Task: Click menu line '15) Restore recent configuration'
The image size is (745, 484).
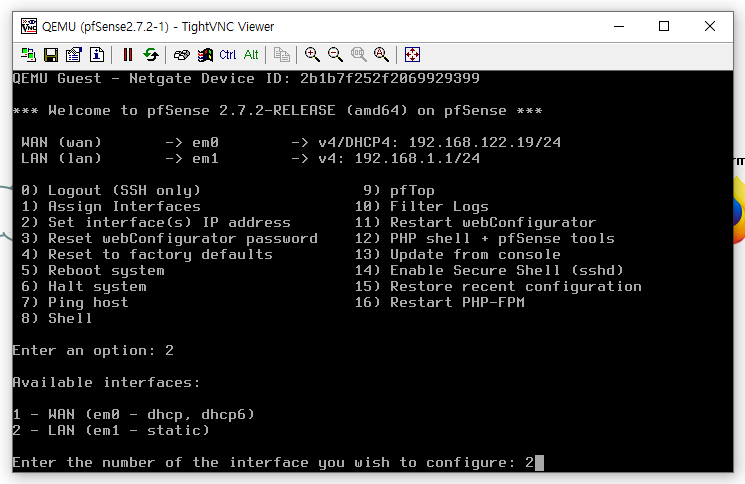Action: tap(498, 286)
